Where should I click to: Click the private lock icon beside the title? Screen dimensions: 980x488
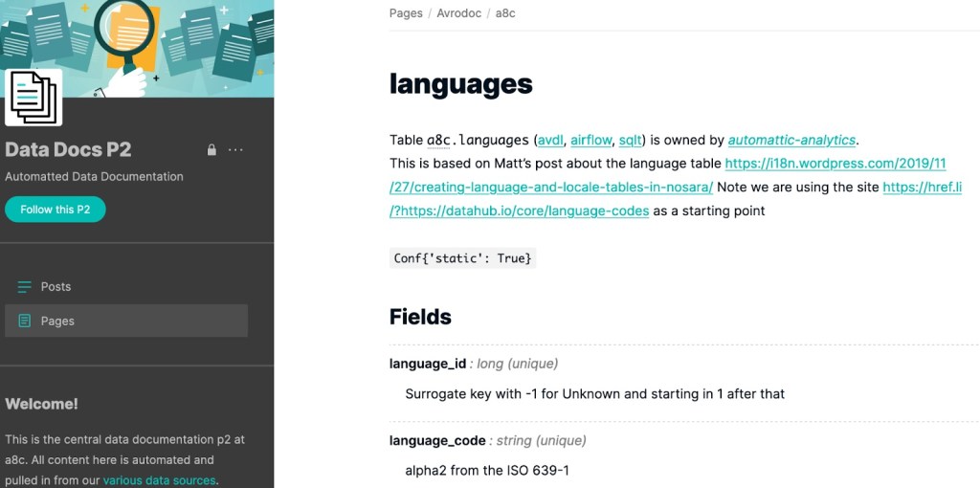(x=212, y=150)
